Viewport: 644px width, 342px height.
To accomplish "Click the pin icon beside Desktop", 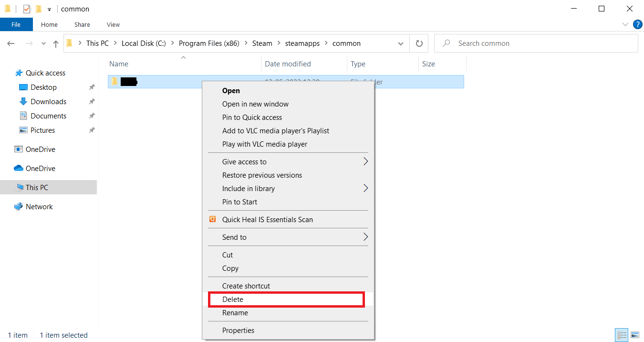I will point(92,87).
